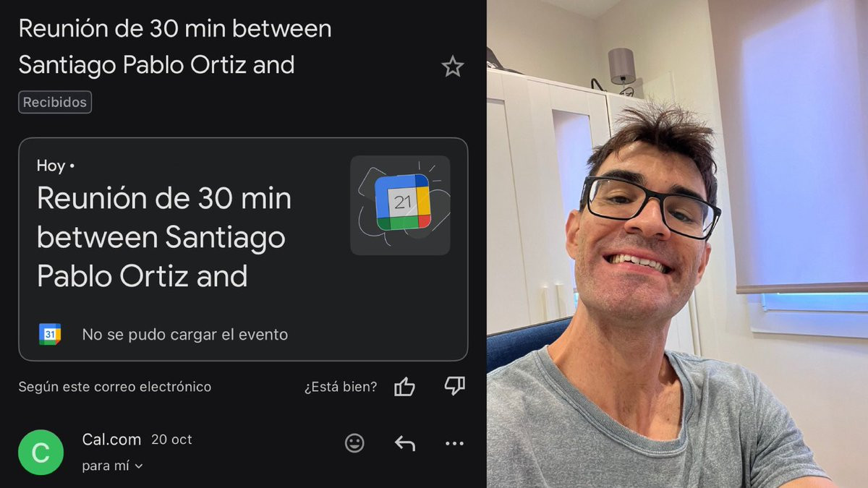Screen dimensions: 868x488
Task: Click the 20 oct date stamp
Action: click(x=171, y=440)
